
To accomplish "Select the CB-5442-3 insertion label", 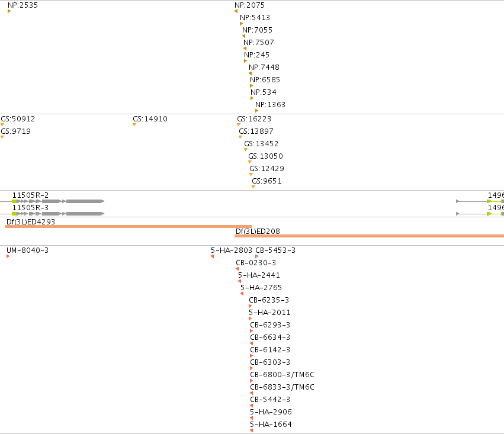I will [270, 400].
